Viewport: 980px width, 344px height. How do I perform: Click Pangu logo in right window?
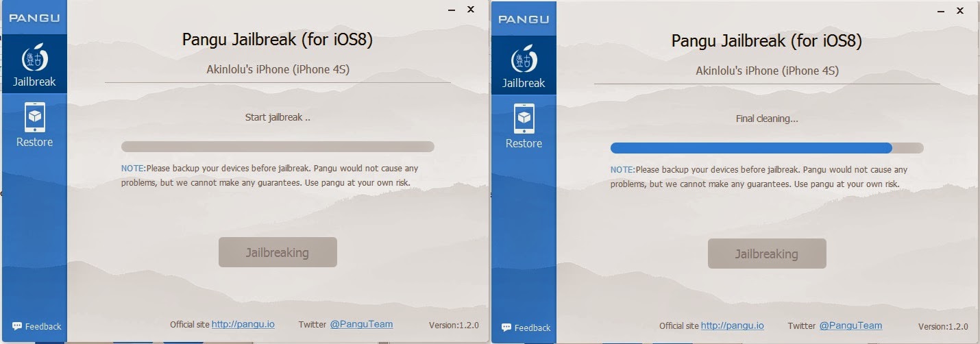(524, 19)
